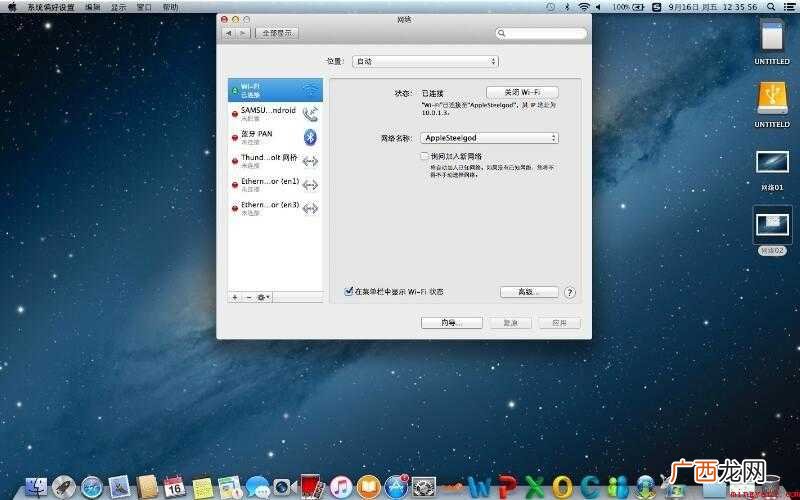
Task: Select the SAMSU...ndroid modem service
Action: (x=275, y=114)
